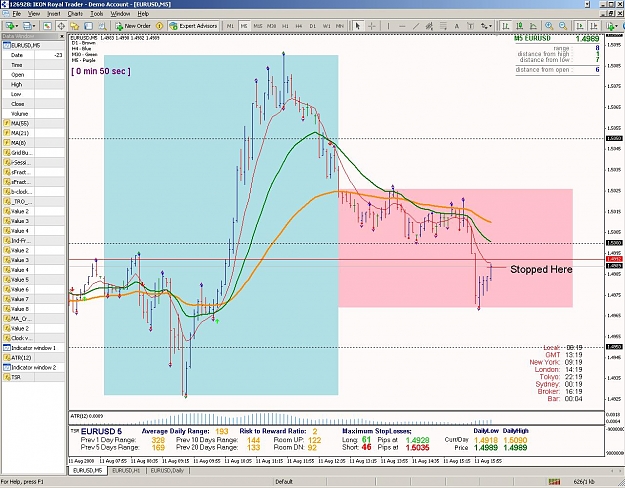
Task: Select the TSR row in Data Window
Action: click(x=33, y=377)
